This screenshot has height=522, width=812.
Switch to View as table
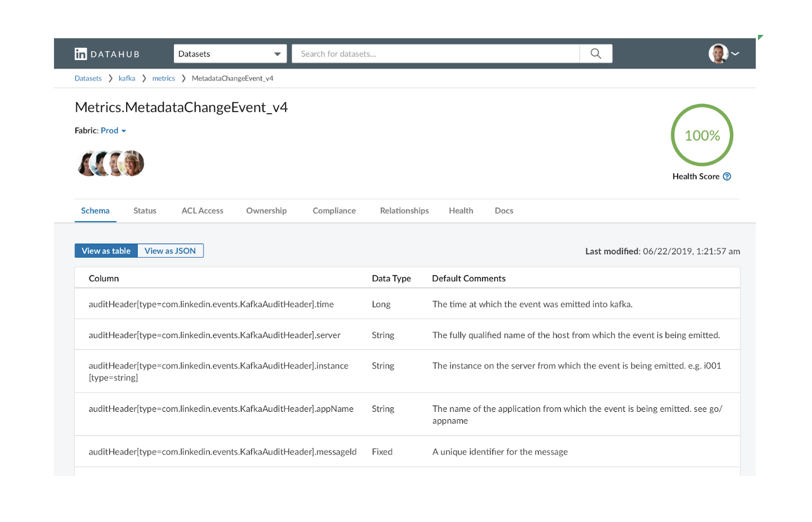coord(106,251)
